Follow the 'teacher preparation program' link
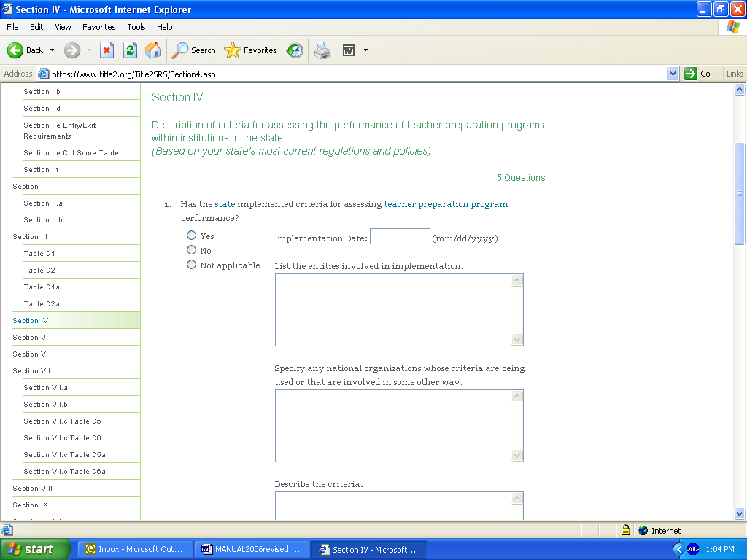This screenshot has width=747, height=560. (x=446, y=204)
